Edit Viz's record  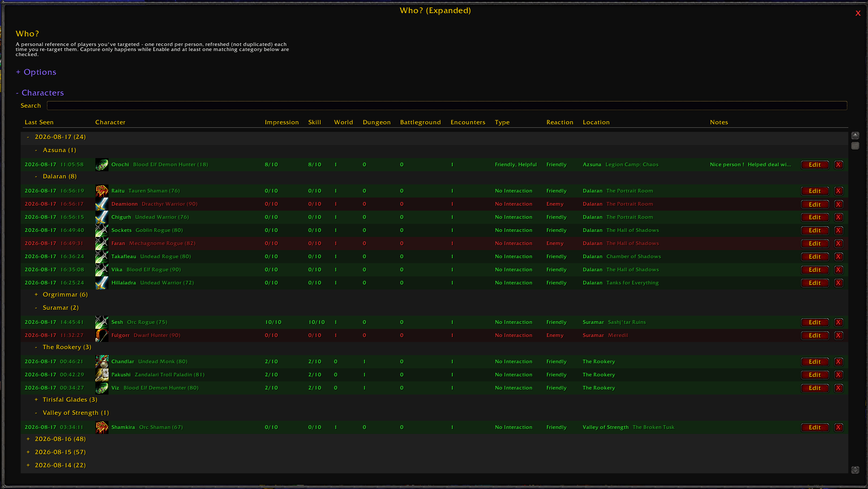tap(815, 388)
